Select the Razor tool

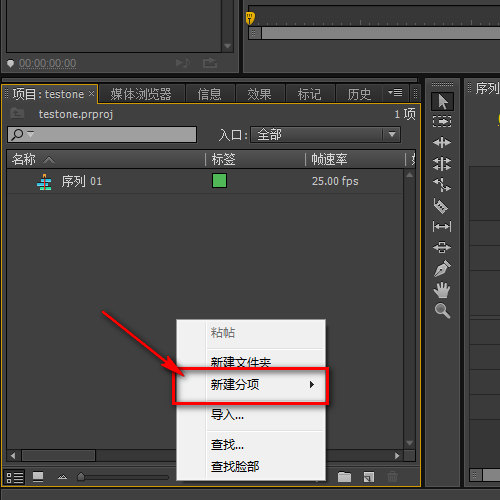[441, 206]
